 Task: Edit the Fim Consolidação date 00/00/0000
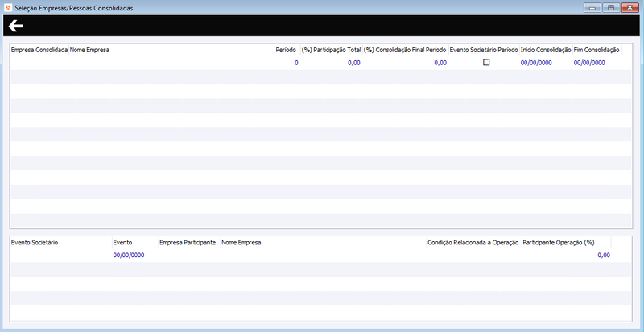point(589,63)
